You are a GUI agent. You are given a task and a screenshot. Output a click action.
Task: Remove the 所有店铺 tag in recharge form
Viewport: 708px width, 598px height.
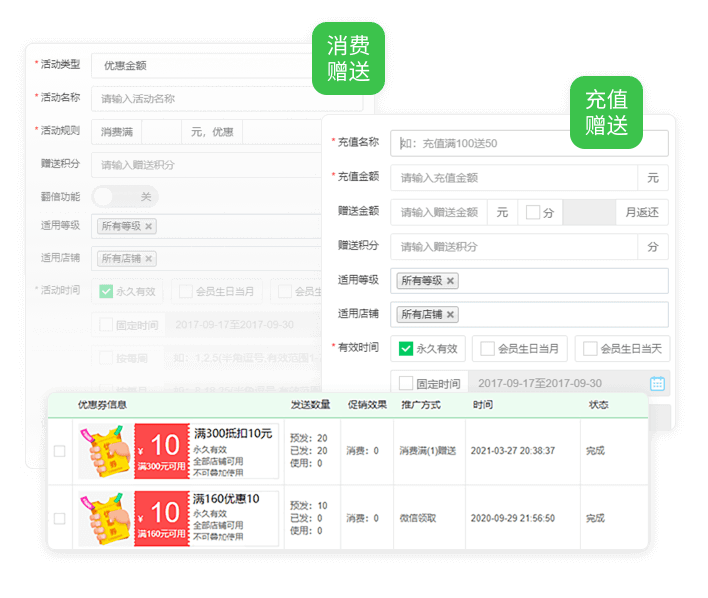(x=450, y=315)
